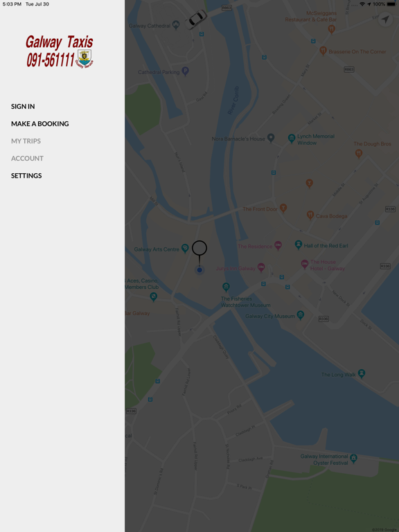Tap the blue current location dot
The height and width of the screenshot is (532, 399).
[x=199, y=270]
